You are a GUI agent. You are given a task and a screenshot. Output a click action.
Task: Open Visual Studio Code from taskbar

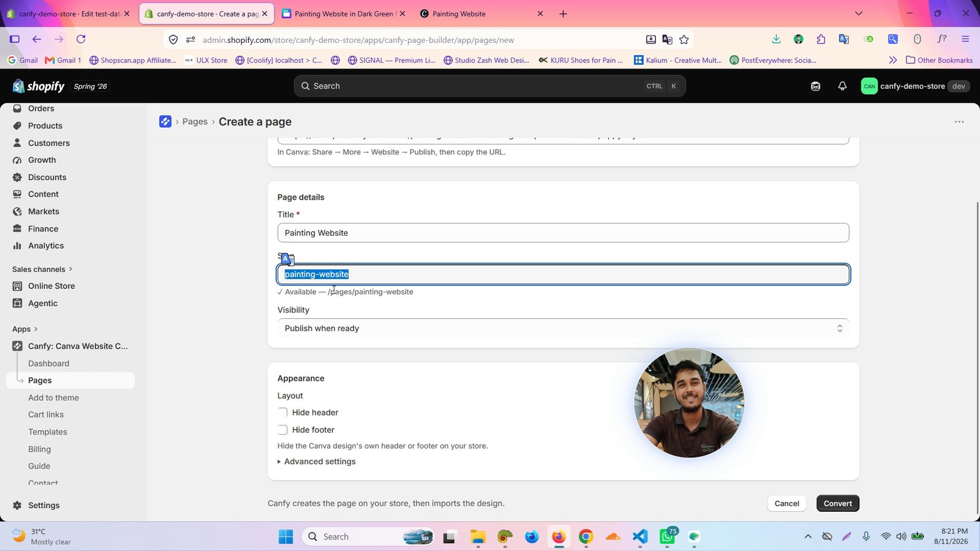click(x=640, y=536)
